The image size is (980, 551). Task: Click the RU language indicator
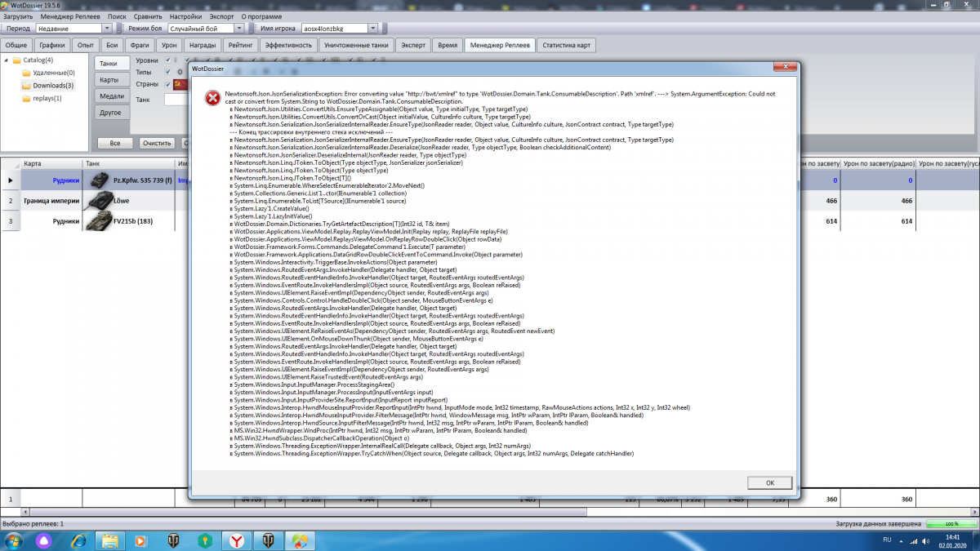[x=888, y=540]
